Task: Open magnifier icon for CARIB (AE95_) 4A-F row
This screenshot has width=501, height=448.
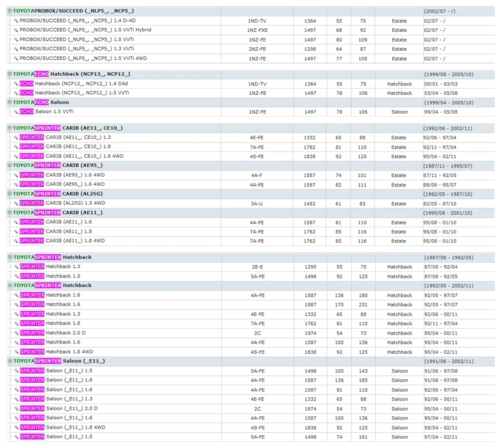Action: (16, 175)
